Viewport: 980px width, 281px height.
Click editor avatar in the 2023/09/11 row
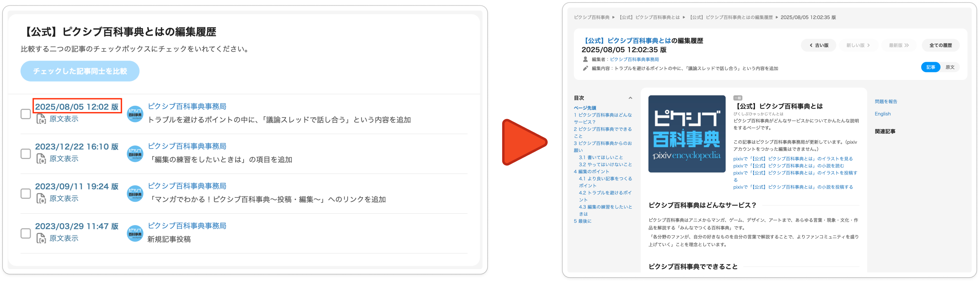pyautogui.click(x=135, y=193)
